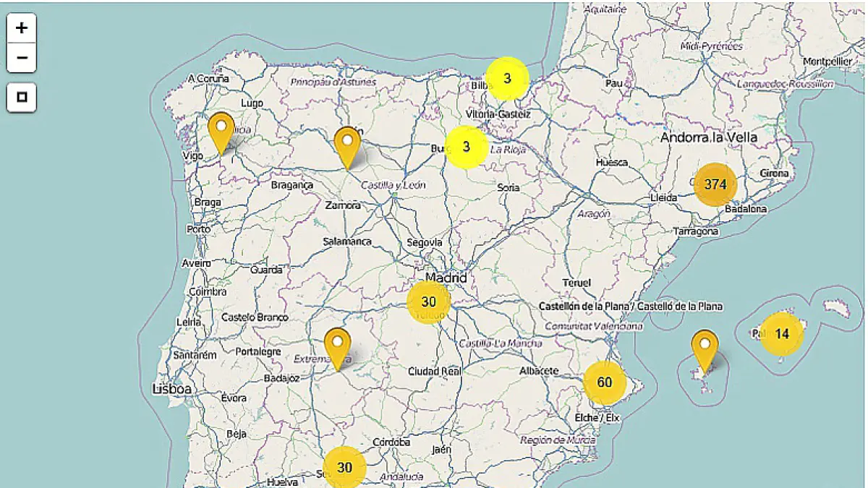The image size is (868, 488).
Task: Expand the 374 cluster near Barcelona
Action: coord(715,184)
